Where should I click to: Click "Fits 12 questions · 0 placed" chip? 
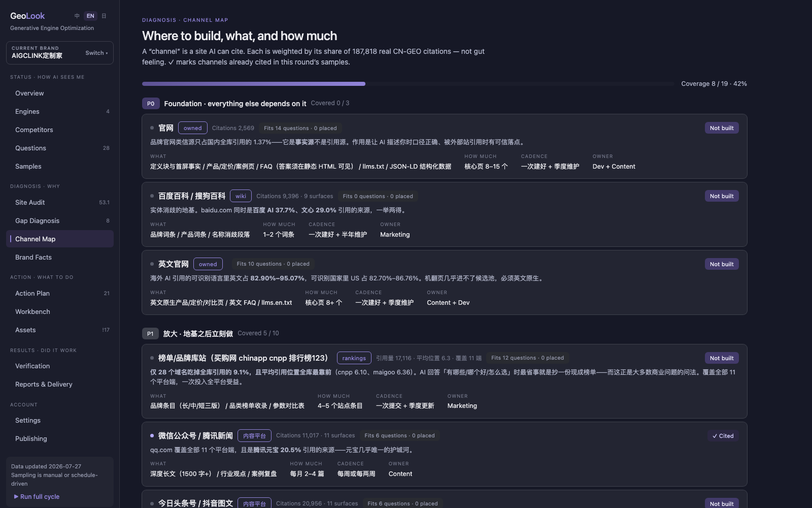click(x=528, y=358)
